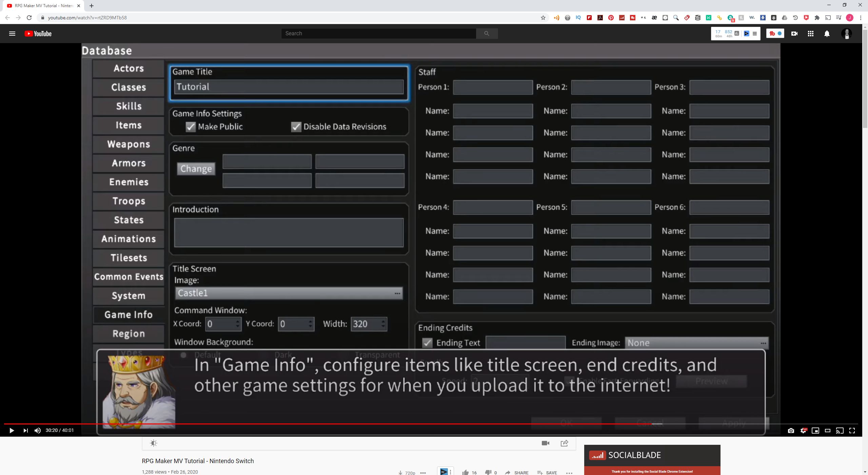868x475 pixels.
Task: Click the SHARE button
Action: pos(517,472)
